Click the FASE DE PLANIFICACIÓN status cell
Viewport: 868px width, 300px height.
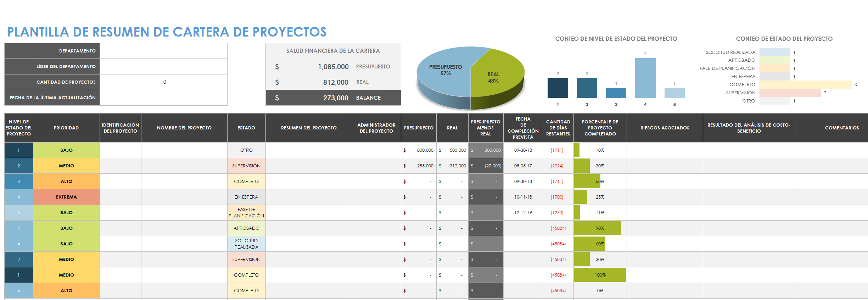(x=246, y=213)
